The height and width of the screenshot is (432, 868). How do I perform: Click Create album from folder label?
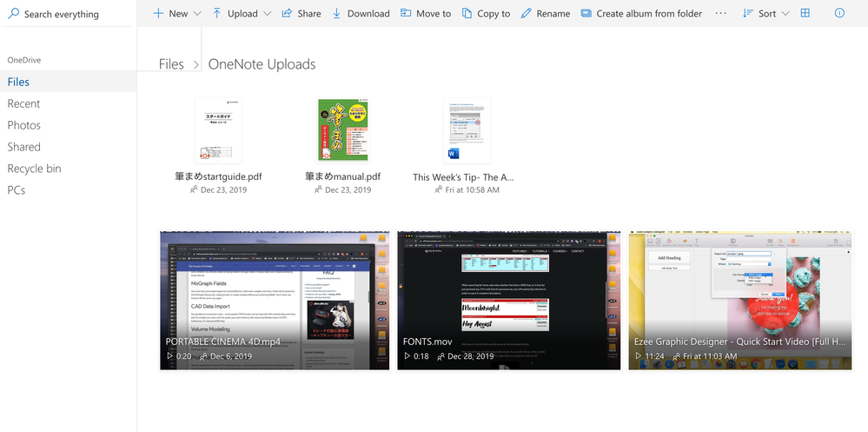(649, 14)
